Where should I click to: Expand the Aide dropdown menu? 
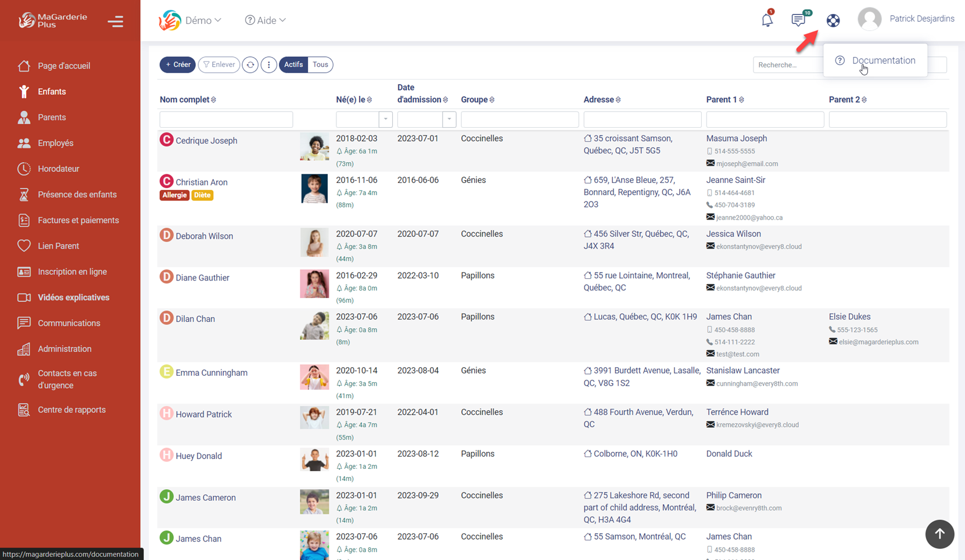(265, 20)
